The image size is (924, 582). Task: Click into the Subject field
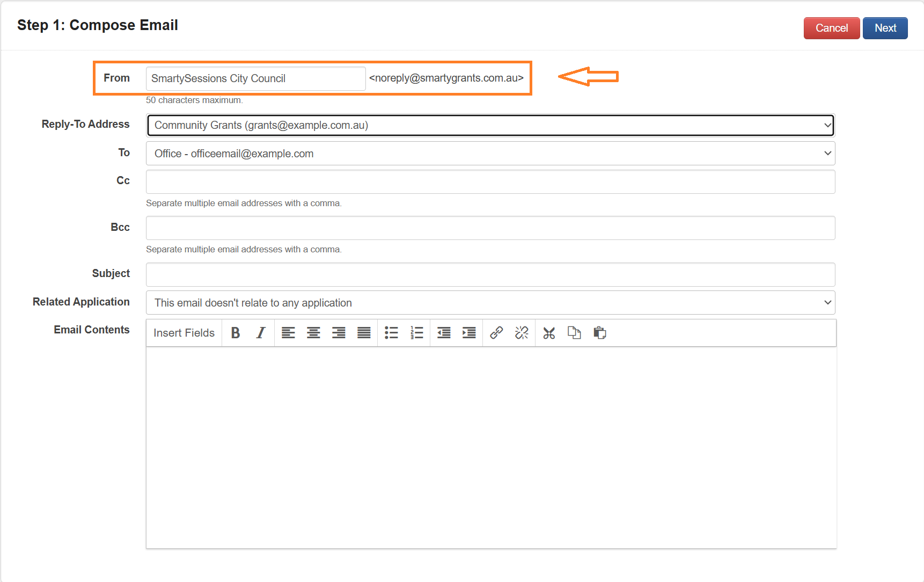[x=490, y=274]
